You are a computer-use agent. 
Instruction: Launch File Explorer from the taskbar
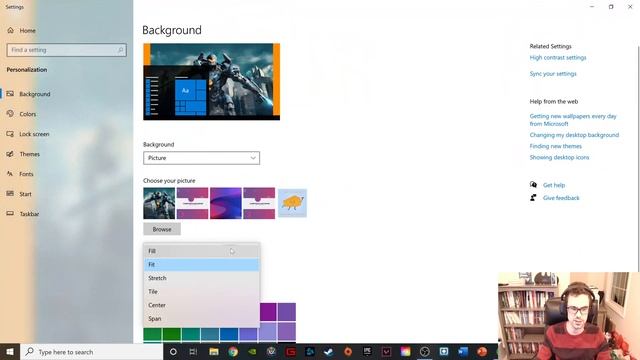pyautogui.click(x=213, y=351)
